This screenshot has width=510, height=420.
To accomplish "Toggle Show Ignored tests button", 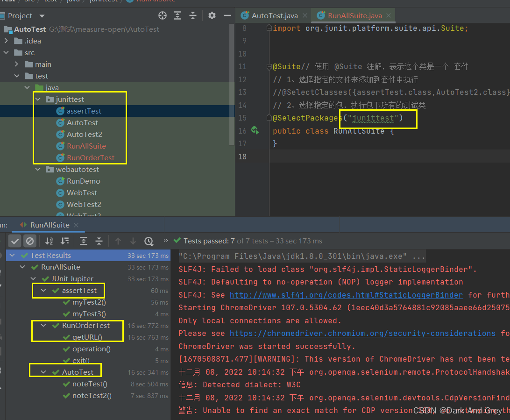I will coord(30,241).
